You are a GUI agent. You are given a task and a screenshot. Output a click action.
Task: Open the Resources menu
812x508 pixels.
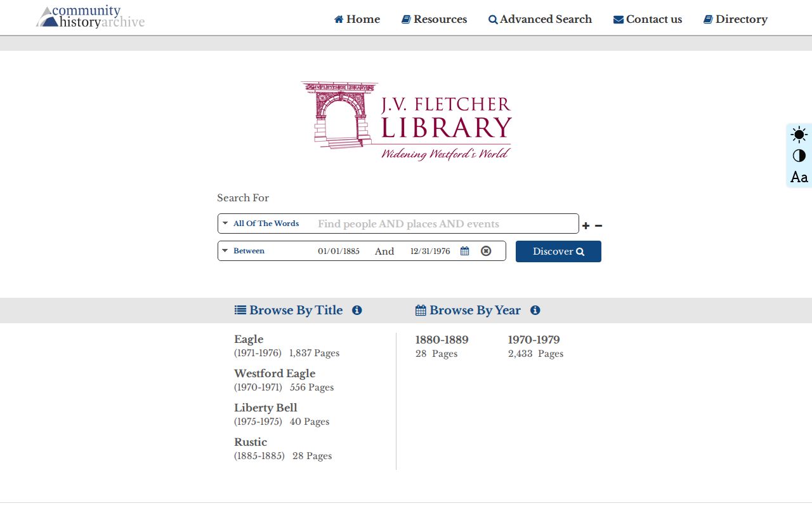tap(435, 20)
